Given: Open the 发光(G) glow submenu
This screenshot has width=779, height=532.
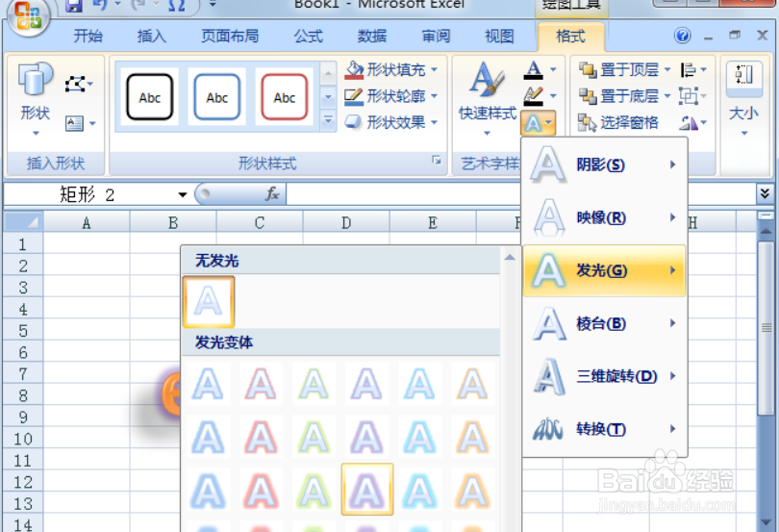Looking at the screenshot, I should coord(604,270).
